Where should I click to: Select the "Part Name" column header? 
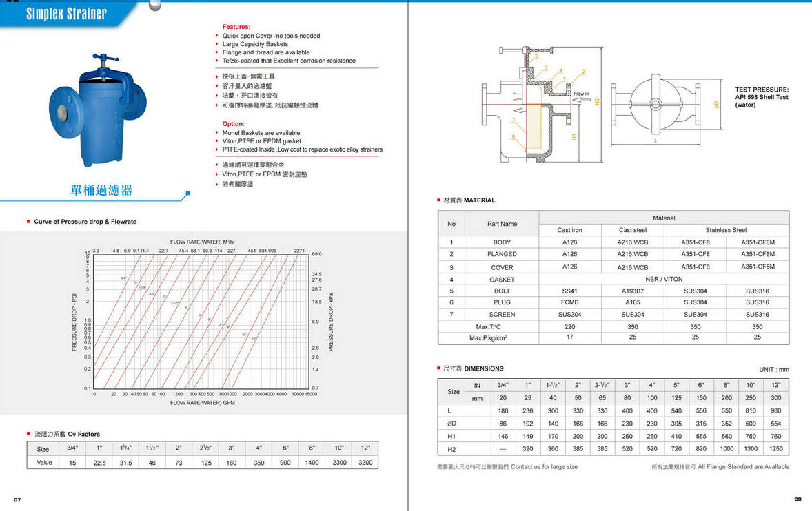[503, 224]
